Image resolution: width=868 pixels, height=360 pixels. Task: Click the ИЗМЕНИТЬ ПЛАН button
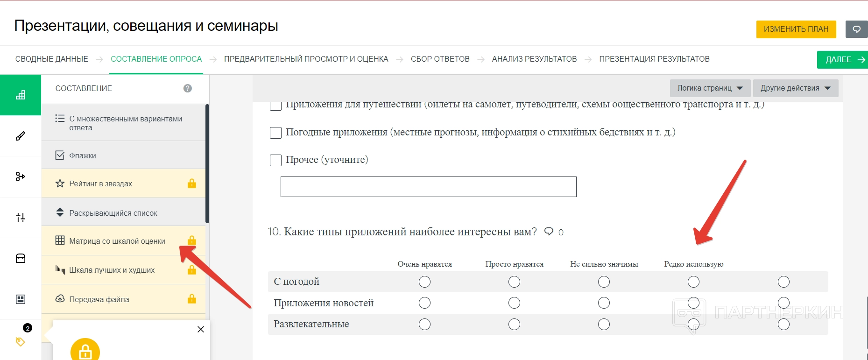796,29
